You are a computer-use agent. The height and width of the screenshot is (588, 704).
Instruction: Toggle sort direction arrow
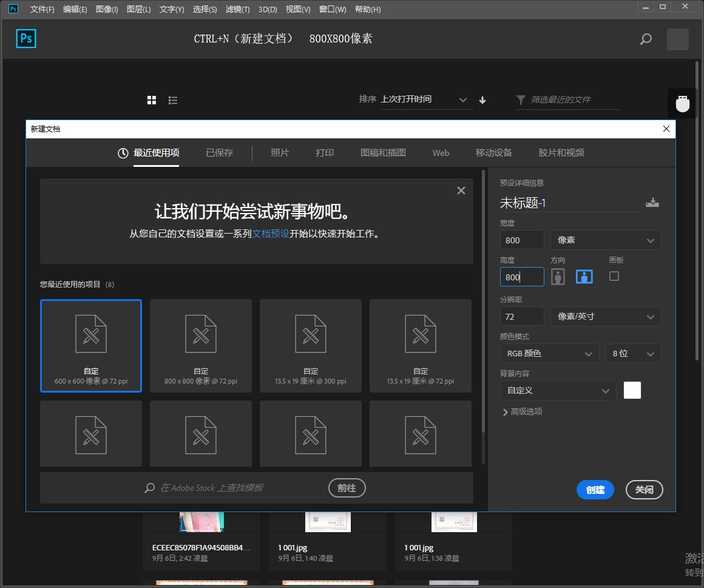[x=482, y=100]
